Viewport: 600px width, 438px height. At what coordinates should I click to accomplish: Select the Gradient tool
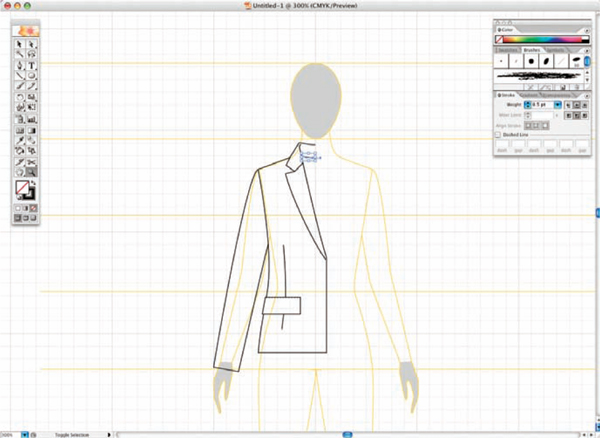(32, 130)
